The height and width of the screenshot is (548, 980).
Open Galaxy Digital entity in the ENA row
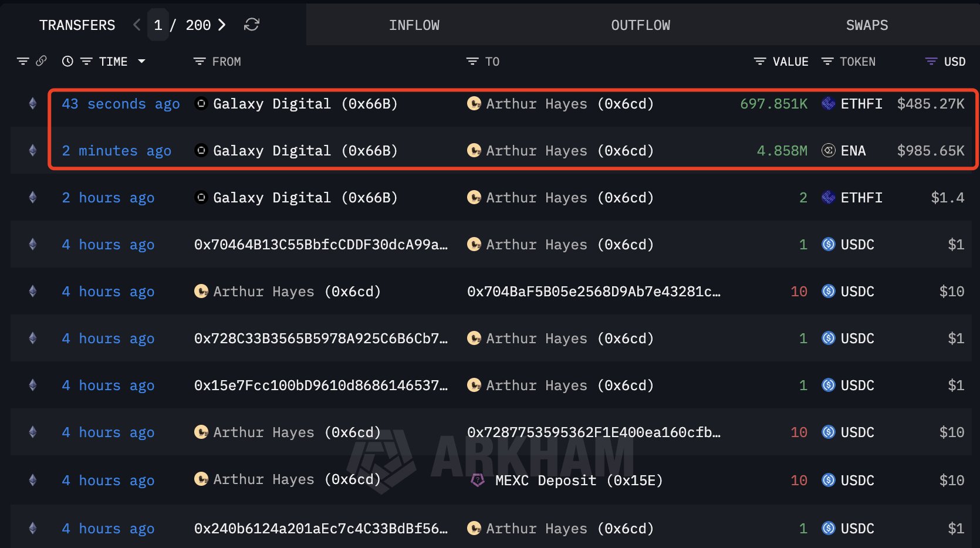[x=305, y=151]
